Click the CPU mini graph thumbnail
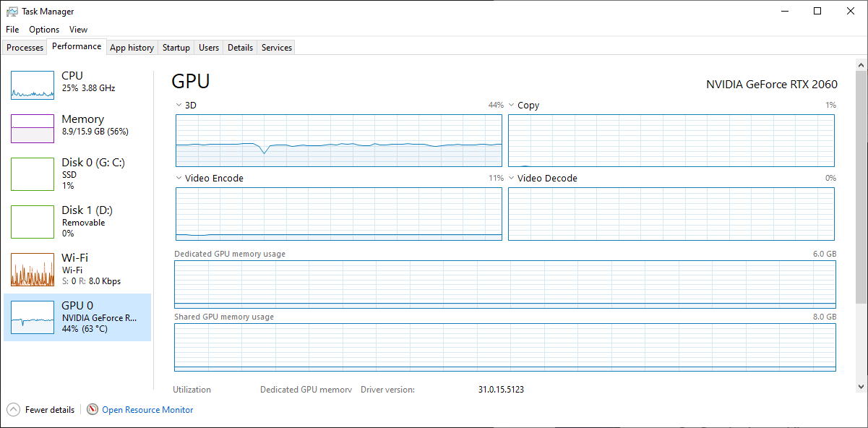The image size is (868, 428). click(33, 85)
